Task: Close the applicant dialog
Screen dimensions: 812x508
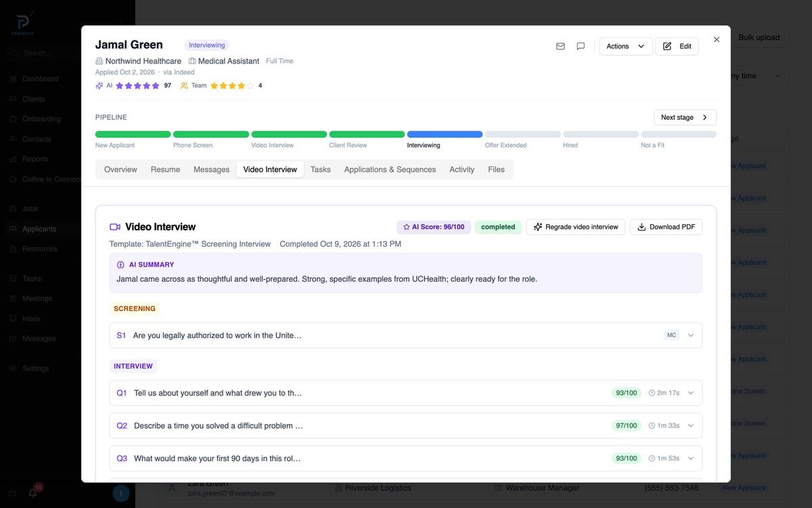Action: point(717,39)
